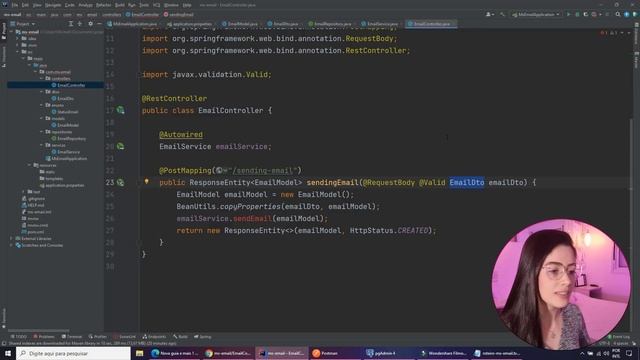The width and height of the screenshot is (640, 360).
Task: Click the Search Everywhere magnifier icon
Action: (618, 15)
